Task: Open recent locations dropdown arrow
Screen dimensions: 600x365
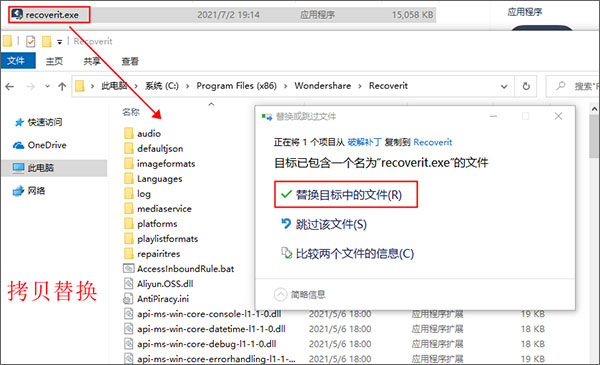Action: point(47,86)
